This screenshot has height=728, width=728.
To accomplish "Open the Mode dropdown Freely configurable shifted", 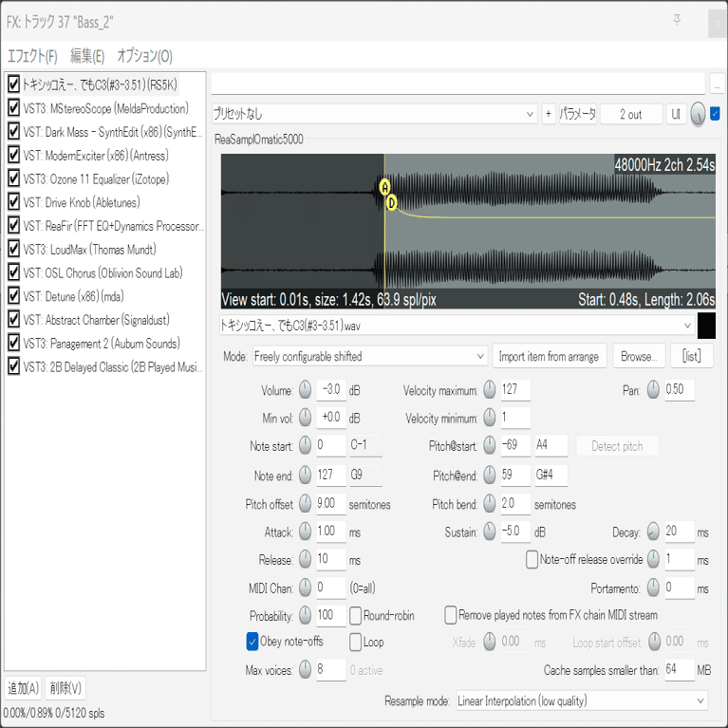I will tap(370, 357).
